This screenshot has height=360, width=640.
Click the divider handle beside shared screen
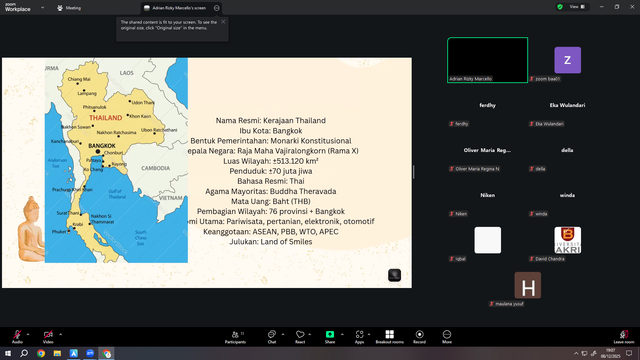point(413,172)
